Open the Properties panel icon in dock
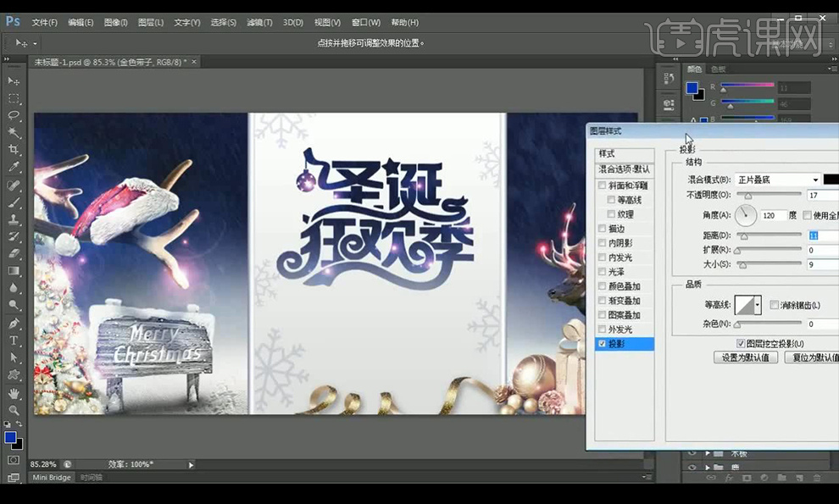Image resolution: width=839 pixels, height=504 pixels. click(669, 104)
